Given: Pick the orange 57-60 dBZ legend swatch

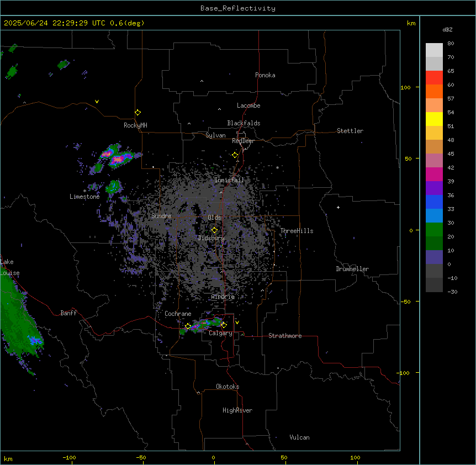Looking at the screenshot, I should [x=434, y=91].
